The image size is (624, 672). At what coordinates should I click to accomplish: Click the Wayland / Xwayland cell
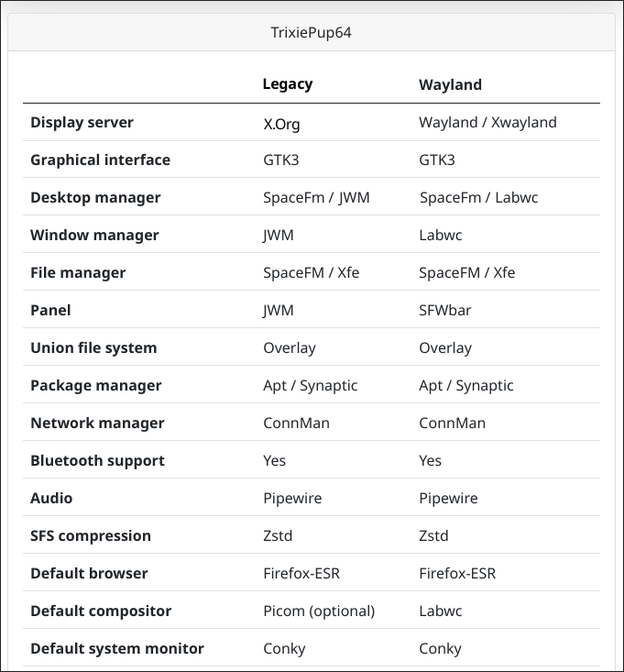point(487,122)
